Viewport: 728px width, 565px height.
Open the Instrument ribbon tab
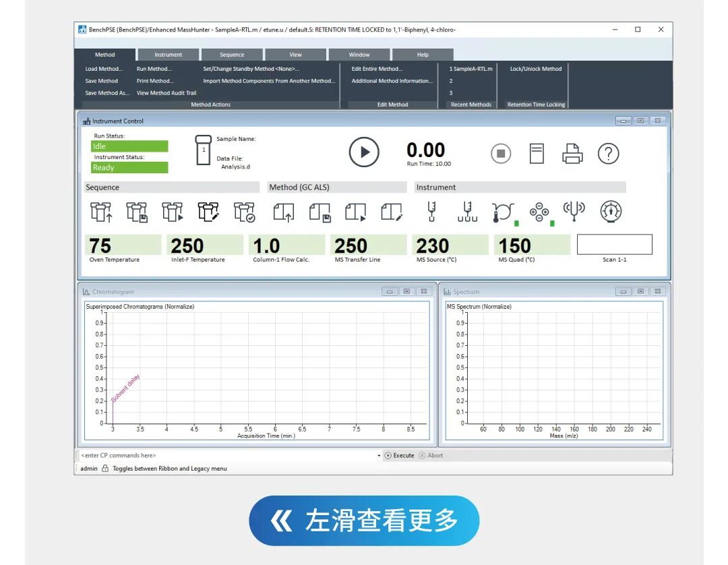168,55
